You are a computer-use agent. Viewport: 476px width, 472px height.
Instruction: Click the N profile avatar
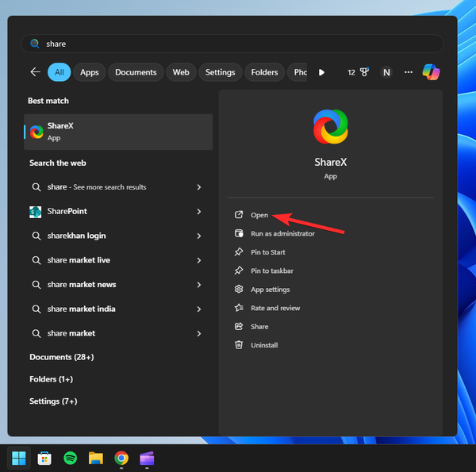coord(386,72)
